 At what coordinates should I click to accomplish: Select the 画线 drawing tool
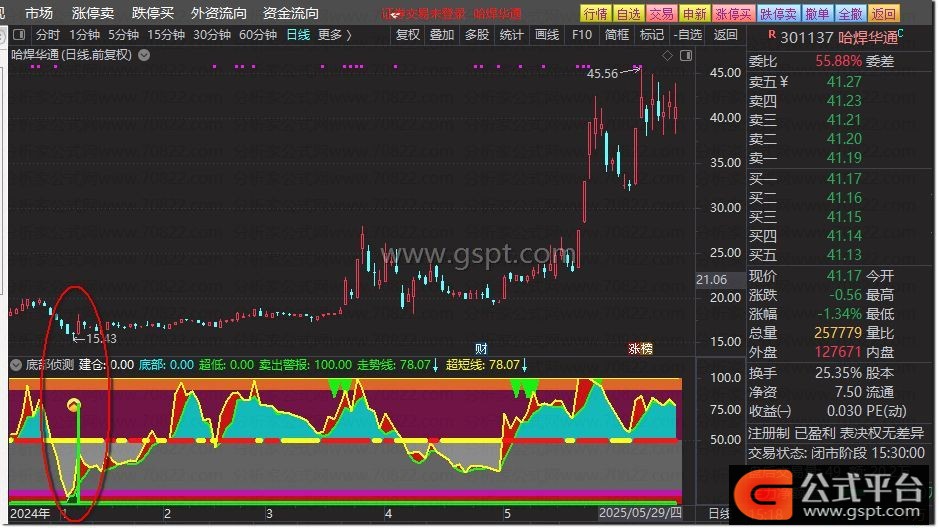(547, 35)
